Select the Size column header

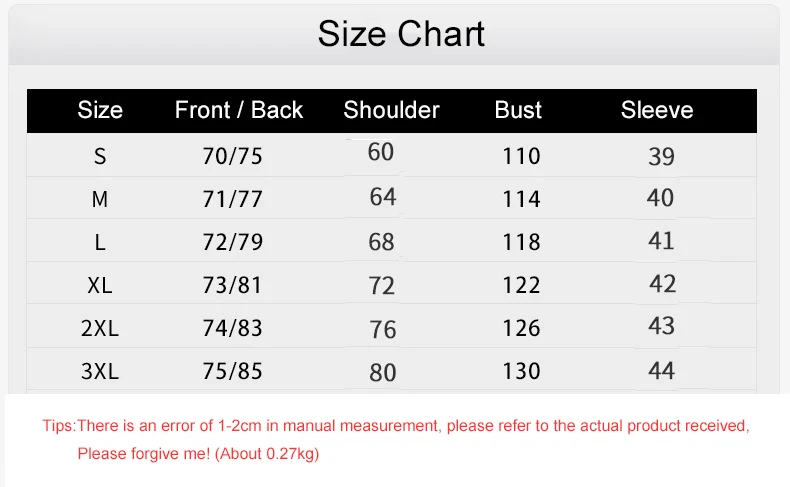[100, 110]
